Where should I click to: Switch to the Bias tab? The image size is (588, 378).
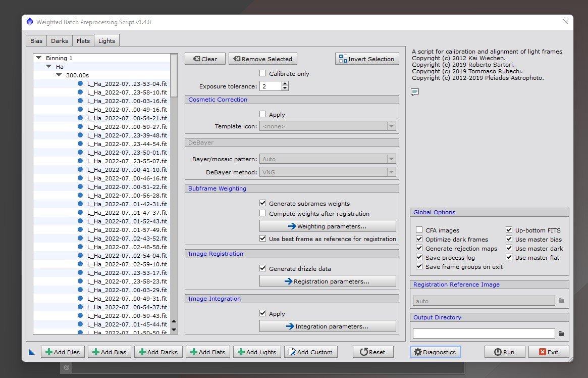click(36, 40)
